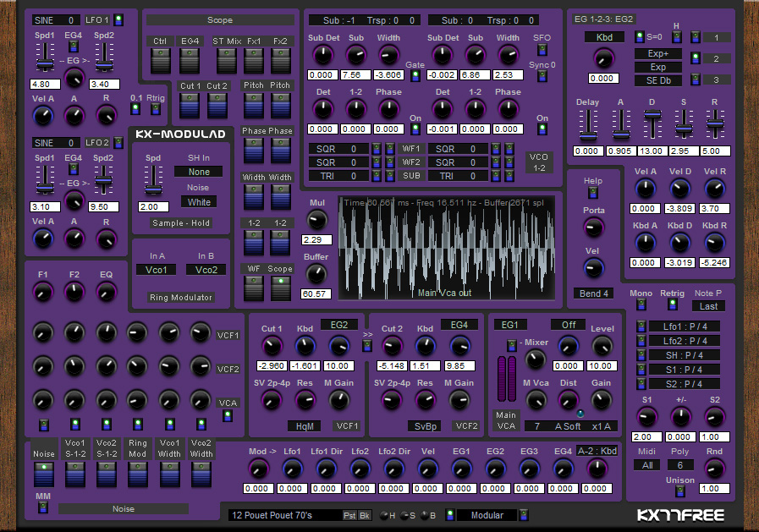Toggle the Unison LED switch
Viewport: 759px width, 532px height.
[680, 491]
